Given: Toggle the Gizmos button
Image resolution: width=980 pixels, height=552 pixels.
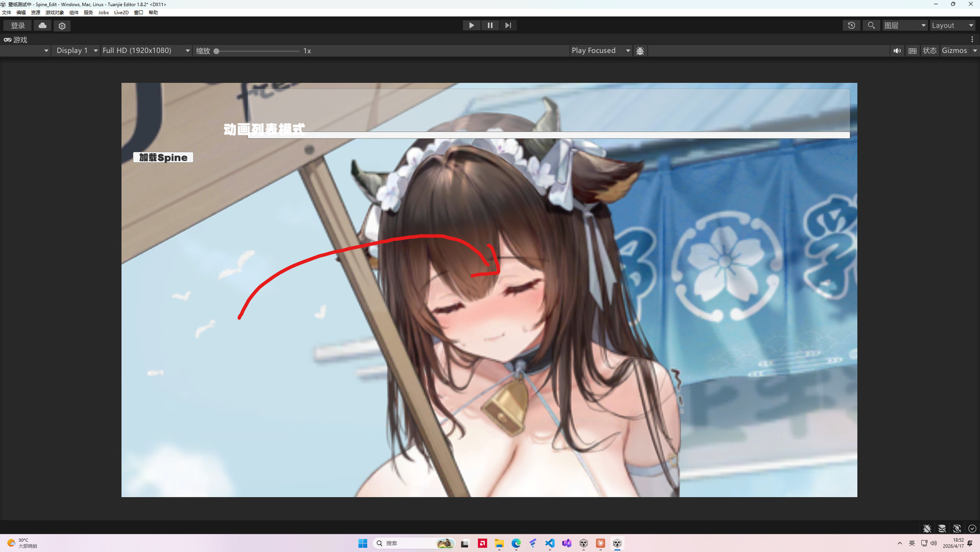Looking at the screenshot, I should 954,51.
